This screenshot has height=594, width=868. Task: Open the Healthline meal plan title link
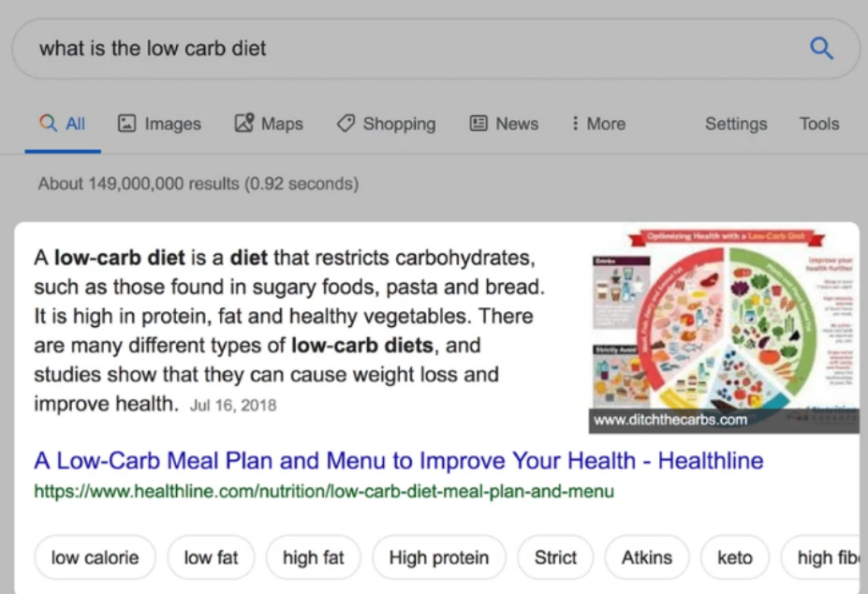[399, 461]
